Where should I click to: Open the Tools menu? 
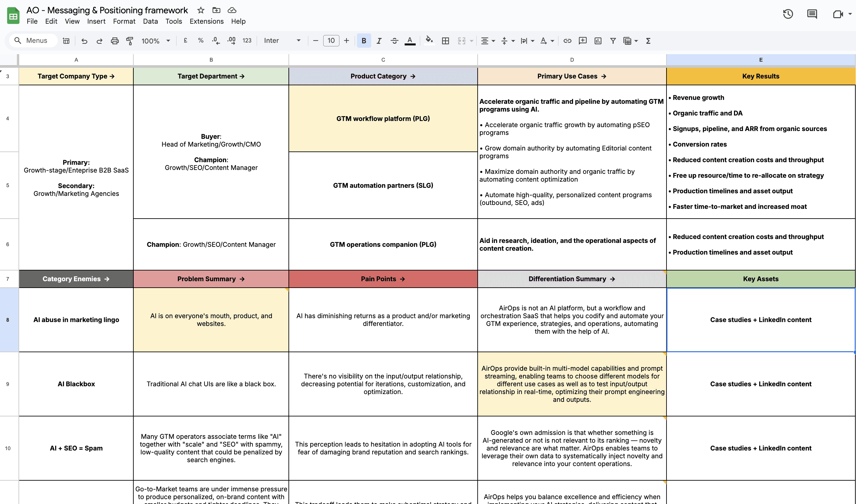174,21
